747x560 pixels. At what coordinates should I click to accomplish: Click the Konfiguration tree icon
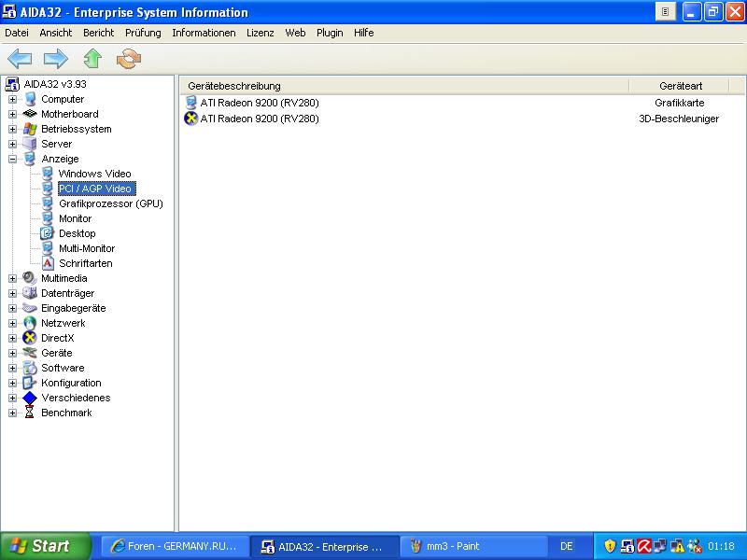coord(30,383)
